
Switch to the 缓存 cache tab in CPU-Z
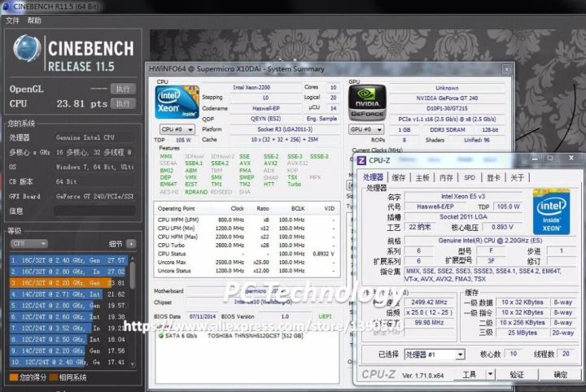click(x=399, y=177)
